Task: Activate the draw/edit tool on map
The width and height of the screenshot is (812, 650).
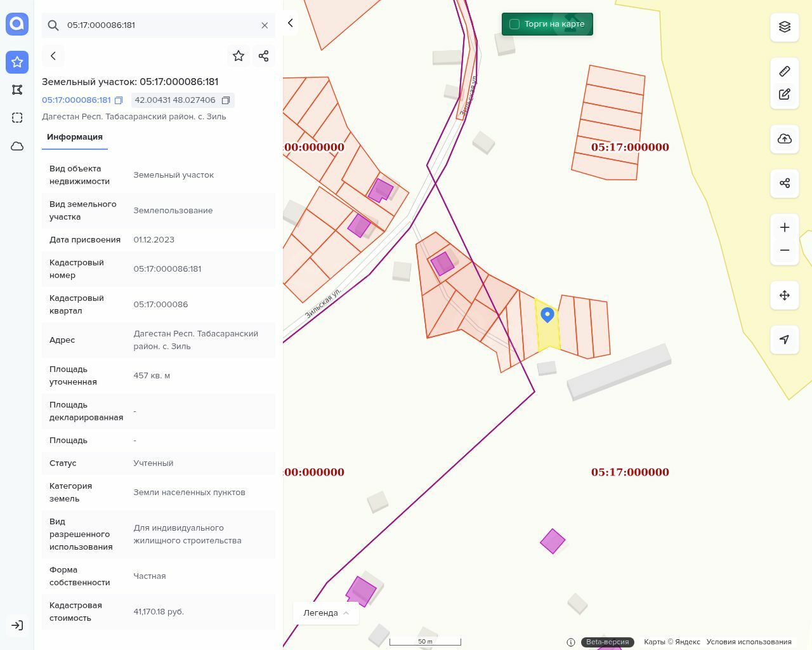Action: click(x=784, y=95)
